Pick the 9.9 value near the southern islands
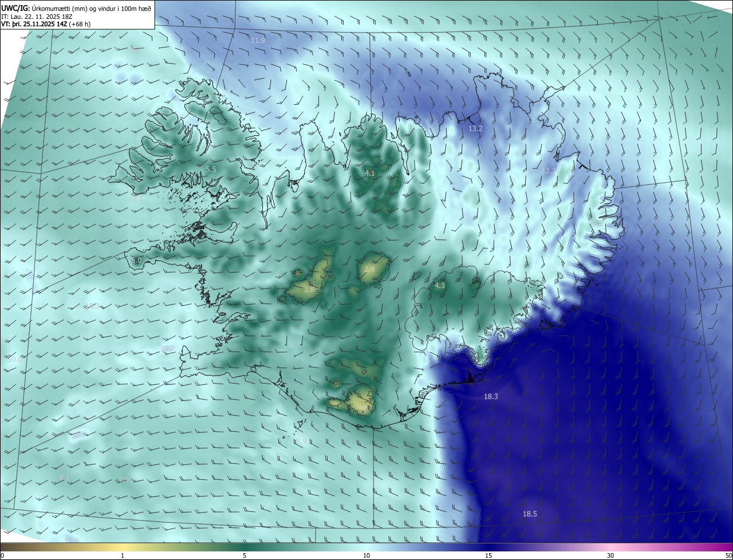 click(301, 441)
